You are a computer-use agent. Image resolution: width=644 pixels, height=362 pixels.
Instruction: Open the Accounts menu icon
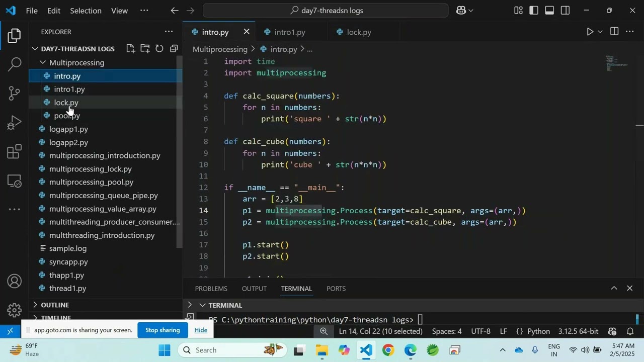[x=14, y=281]
